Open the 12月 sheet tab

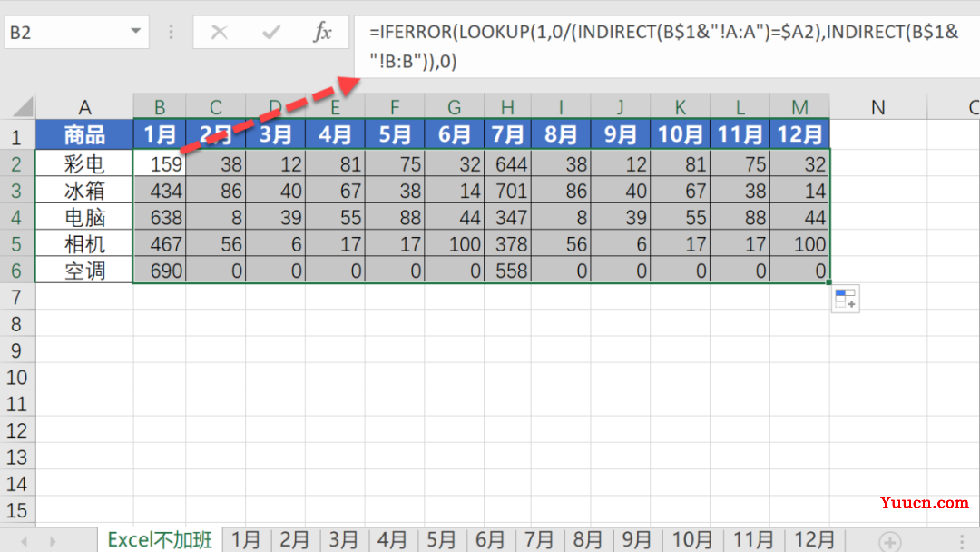coord(813,539)
